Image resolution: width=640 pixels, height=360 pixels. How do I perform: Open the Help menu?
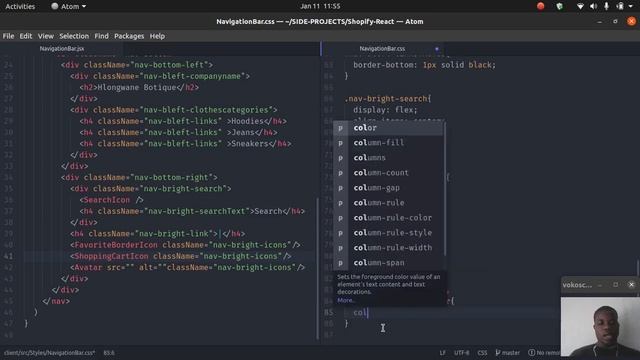(157, 36)
